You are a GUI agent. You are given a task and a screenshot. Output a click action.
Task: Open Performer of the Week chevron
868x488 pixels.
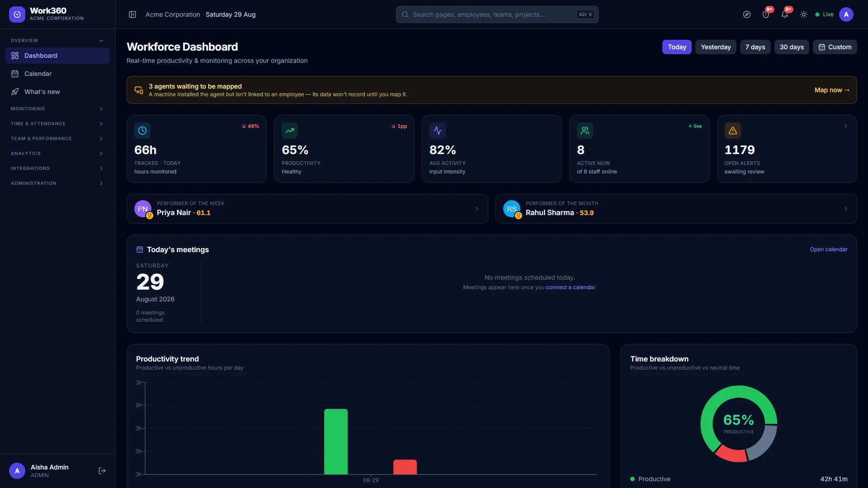tap(477, 209)
